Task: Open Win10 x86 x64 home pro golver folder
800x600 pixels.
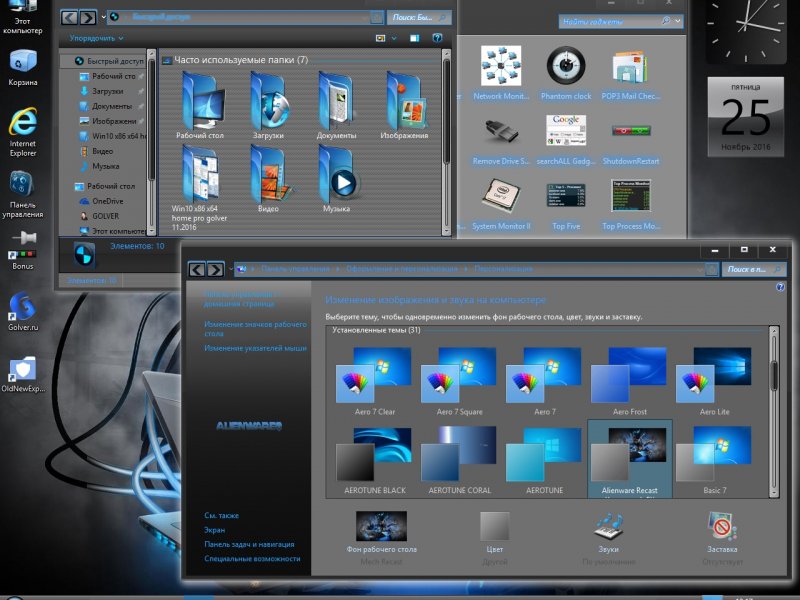Action: (x=199, y=188)
